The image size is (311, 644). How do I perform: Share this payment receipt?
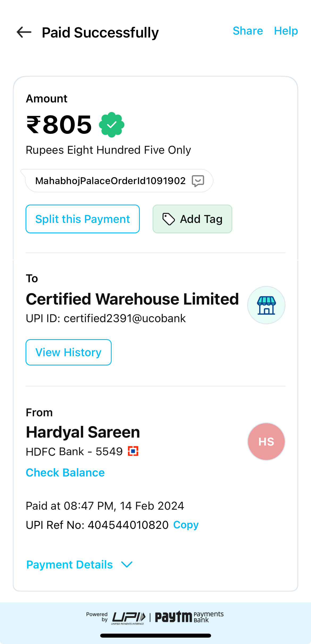(x=248, y=31)
